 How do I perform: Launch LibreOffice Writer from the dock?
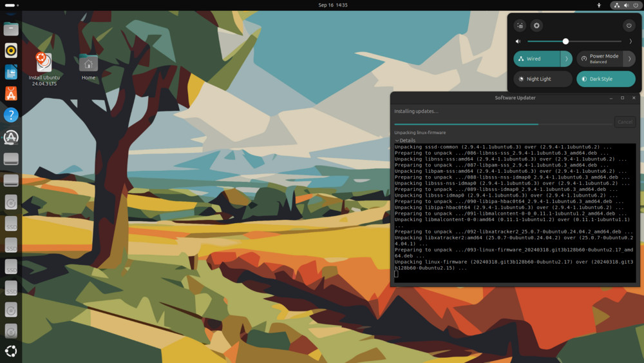tap(11, 72)
